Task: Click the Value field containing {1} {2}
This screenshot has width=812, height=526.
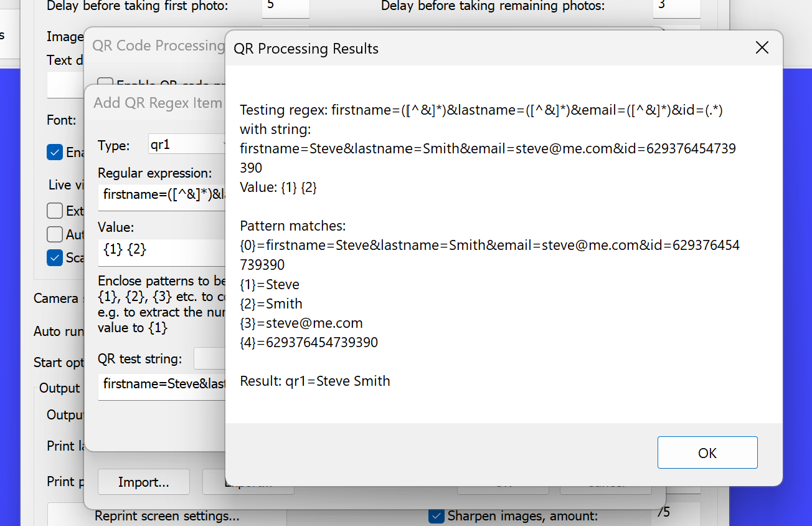Action: tap(162, 250)
